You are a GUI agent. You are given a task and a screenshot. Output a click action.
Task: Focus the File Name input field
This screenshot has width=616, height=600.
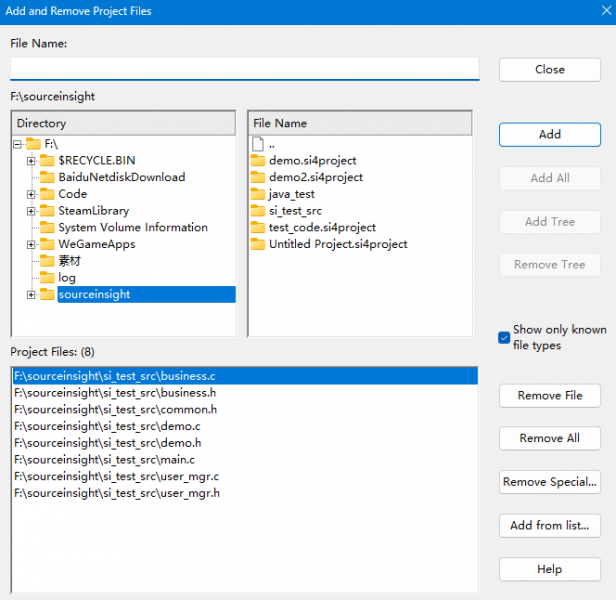click(245, 68)
